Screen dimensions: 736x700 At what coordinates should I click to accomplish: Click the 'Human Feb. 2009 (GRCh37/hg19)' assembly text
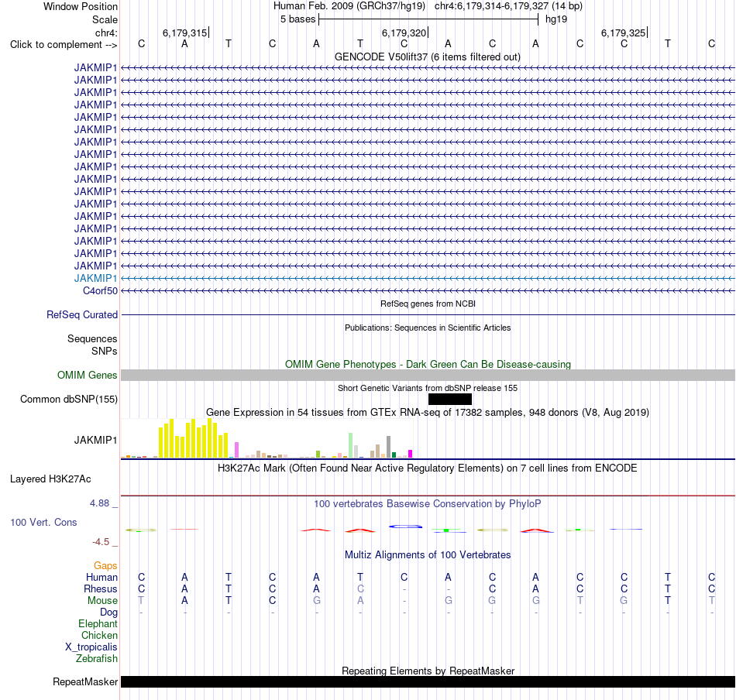(349, 6)
